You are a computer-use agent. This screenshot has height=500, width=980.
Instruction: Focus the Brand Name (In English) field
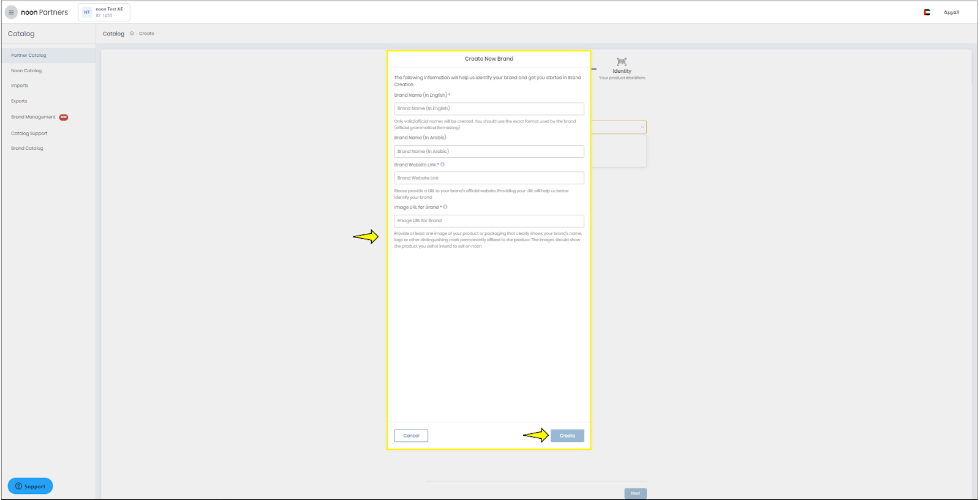click(489, 109)
